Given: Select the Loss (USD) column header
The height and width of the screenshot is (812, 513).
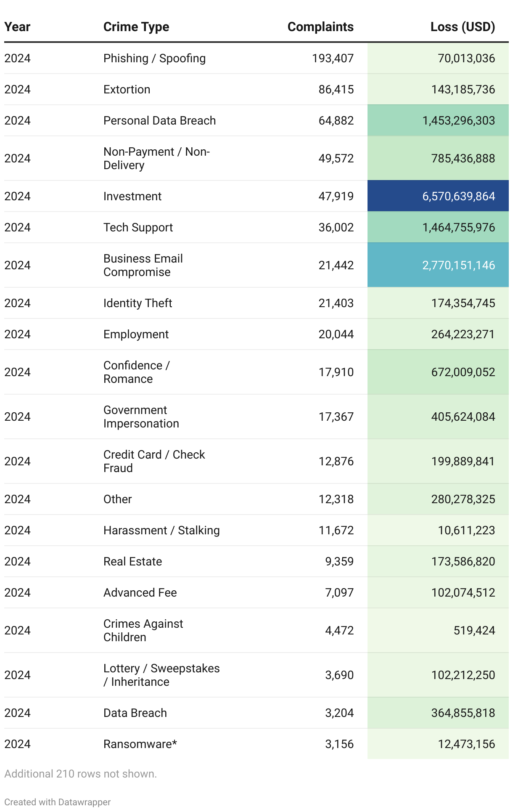Looking at the screenshot, I should 462,27.
